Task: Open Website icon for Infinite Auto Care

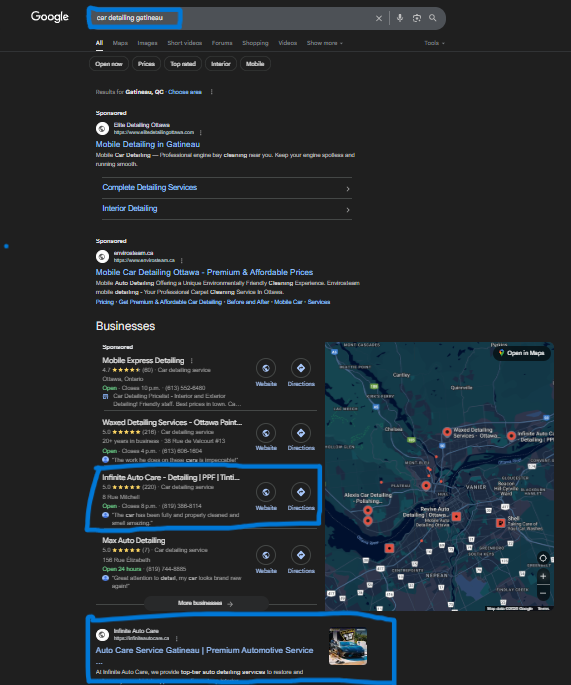Action: [266, 492]
